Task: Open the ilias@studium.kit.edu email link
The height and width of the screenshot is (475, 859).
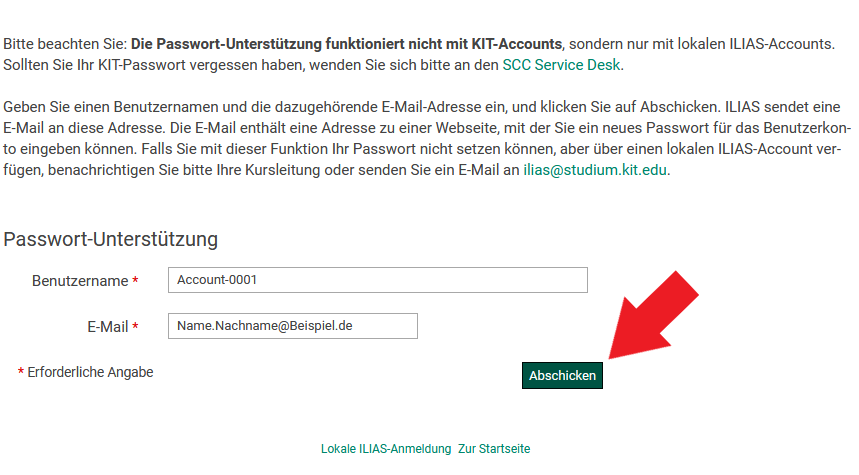Action: (595, 170)
